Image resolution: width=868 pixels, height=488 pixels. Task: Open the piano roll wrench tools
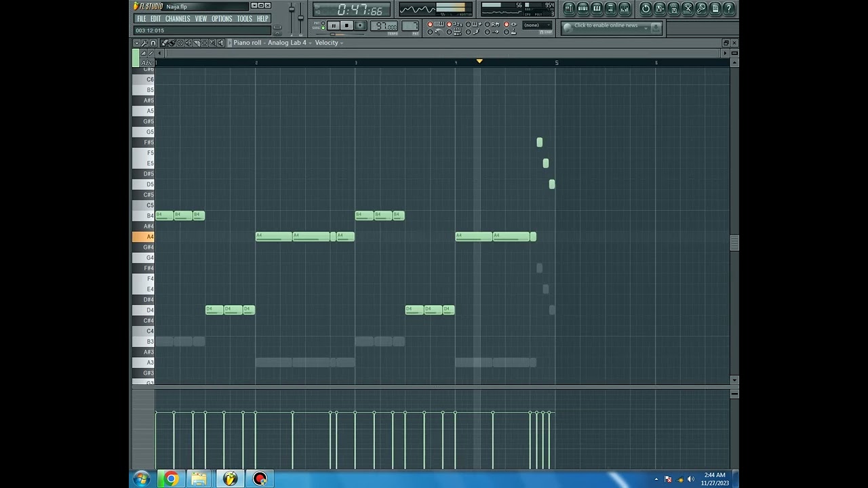(x=144, y=43)
